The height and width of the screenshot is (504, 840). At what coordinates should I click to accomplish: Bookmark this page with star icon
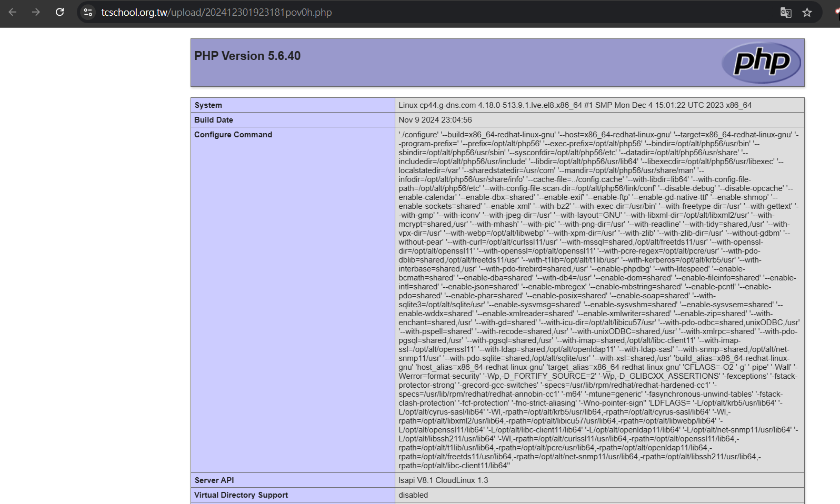click(807, 12)
